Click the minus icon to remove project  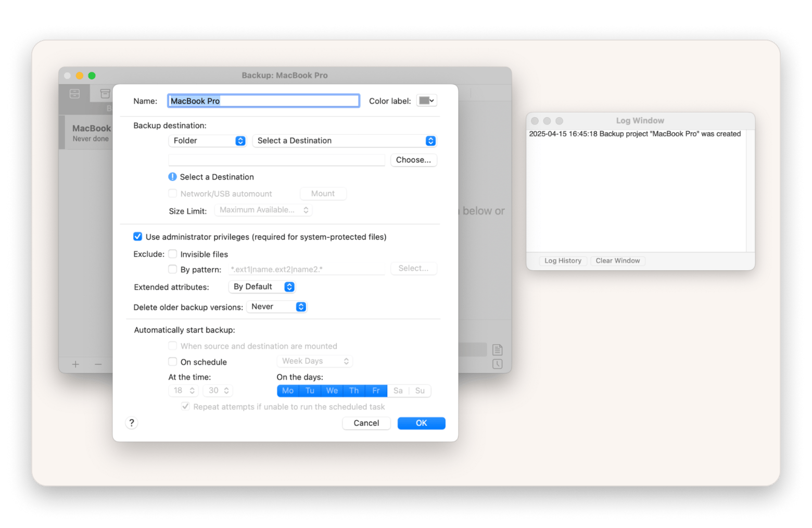click(98, 364)
